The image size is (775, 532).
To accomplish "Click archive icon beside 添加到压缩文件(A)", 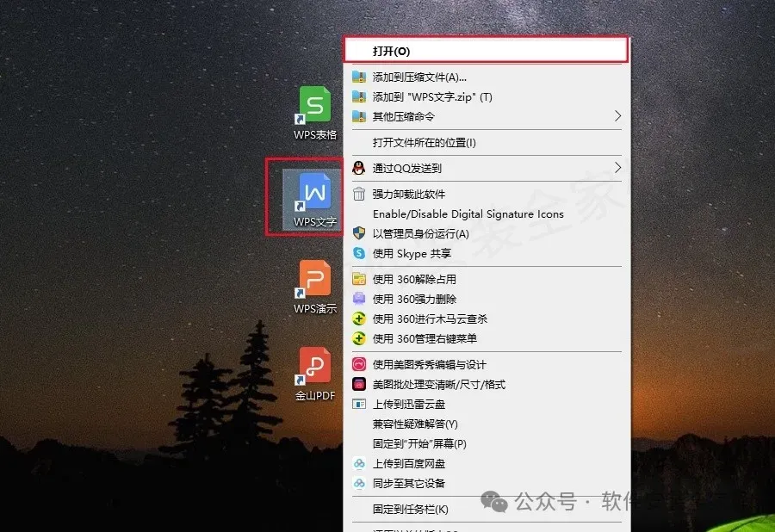I will [x=359, y=77].
